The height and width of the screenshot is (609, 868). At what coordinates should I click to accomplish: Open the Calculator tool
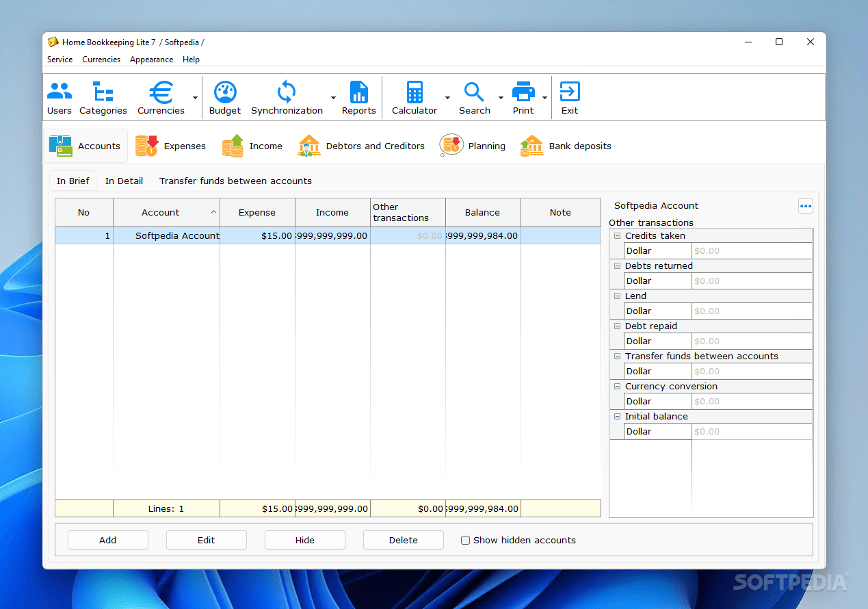pos(415,98)
